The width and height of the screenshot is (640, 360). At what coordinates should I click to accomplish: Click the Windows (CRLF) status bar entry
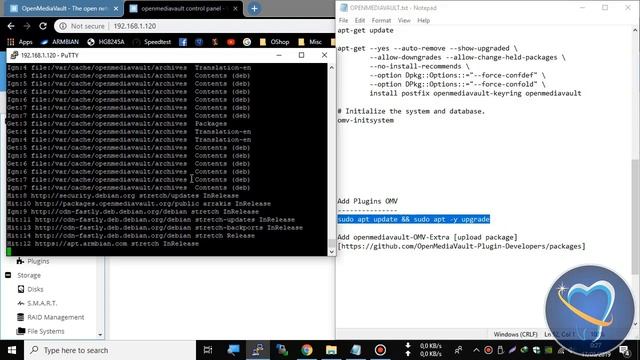[x=516, y=334]
